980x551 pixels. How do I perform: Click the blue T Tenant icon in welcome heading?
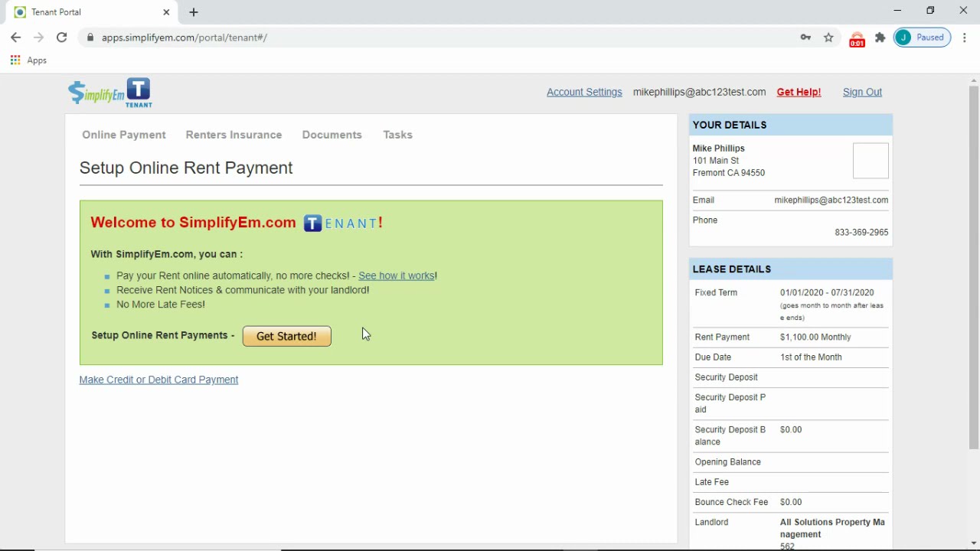(312, 223)
